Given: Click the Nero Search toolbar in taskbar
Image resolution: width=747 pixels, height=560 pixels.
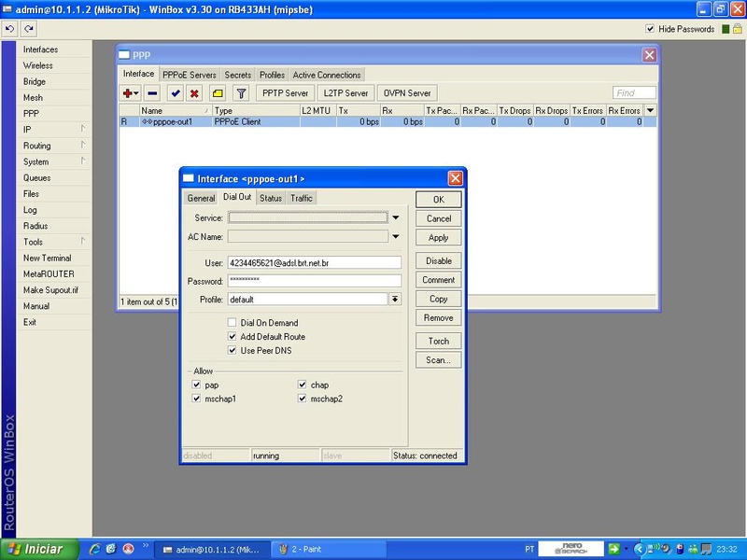Looking at the screenshot, I should [571, 549].
